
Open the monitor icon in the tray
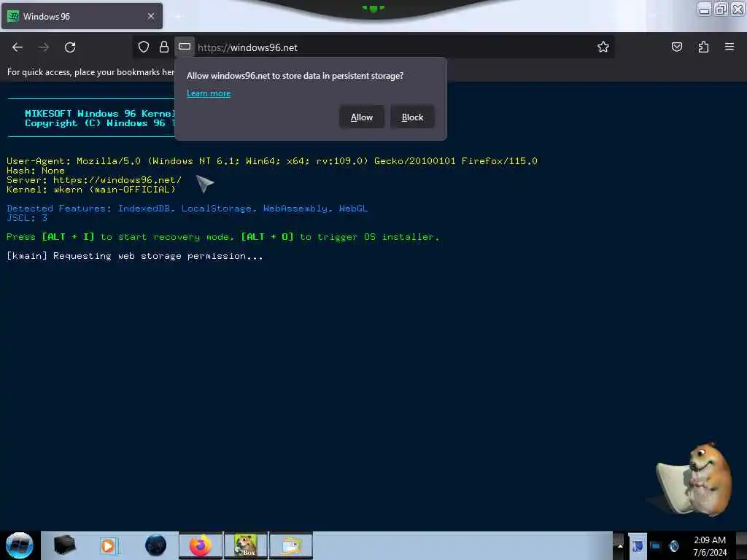coord(656,545)
